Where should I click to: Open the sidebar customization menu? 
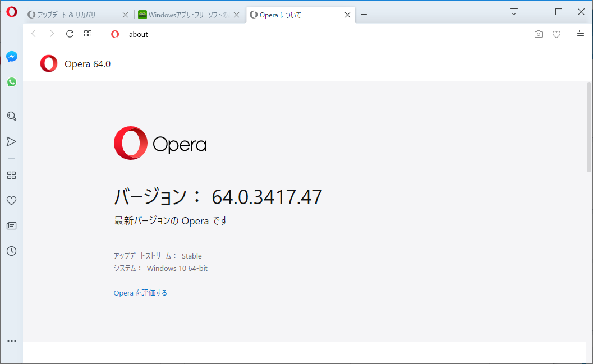click(x=11, y=340)
